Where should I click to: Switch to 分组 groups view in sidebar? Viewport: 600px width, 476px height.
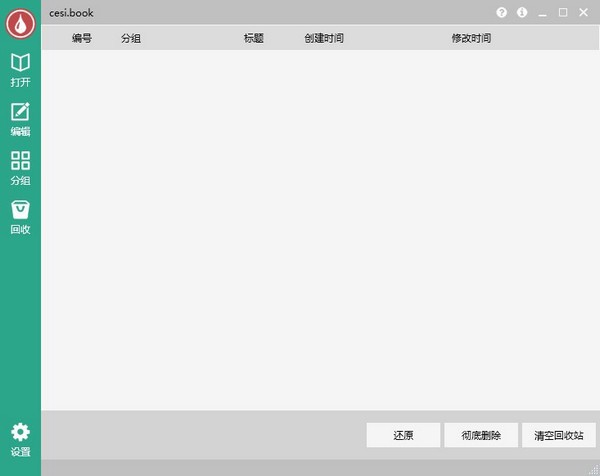coord(20,167)
